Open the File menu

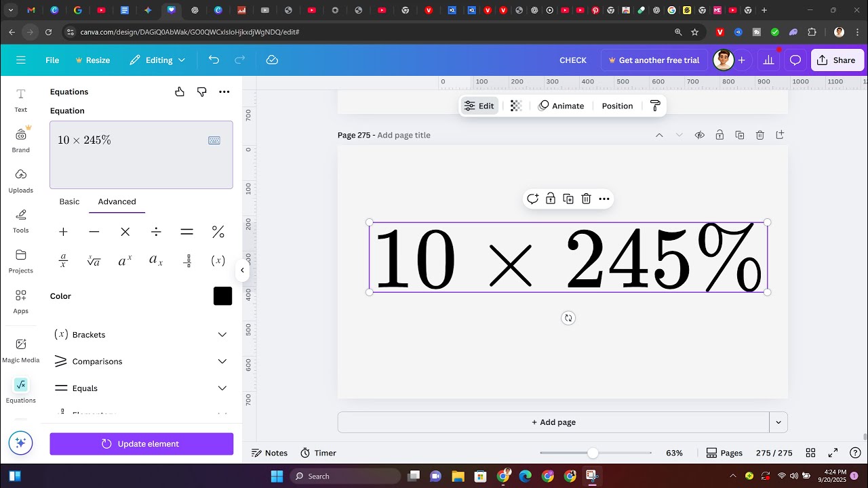(x=52, y=60)
